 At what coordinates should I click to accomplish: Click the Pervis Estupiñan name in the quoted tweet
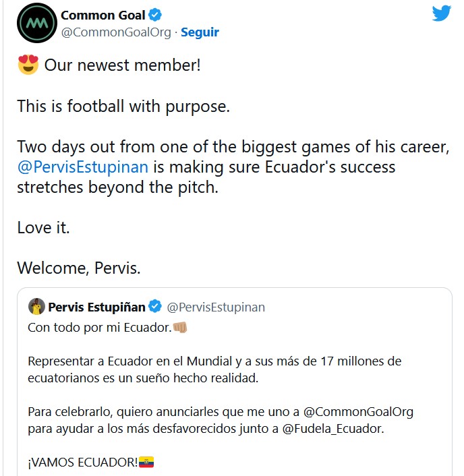coord(96,307)
